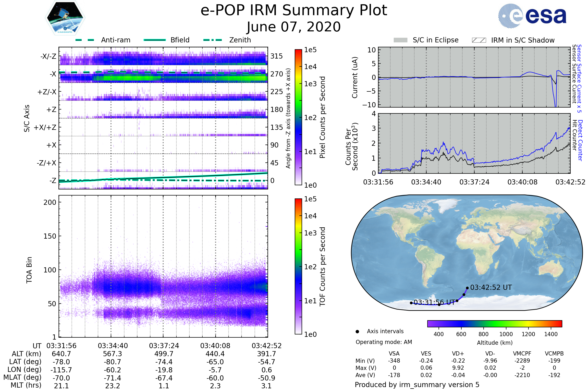Click the Axis intervals black dot marker

357,331
